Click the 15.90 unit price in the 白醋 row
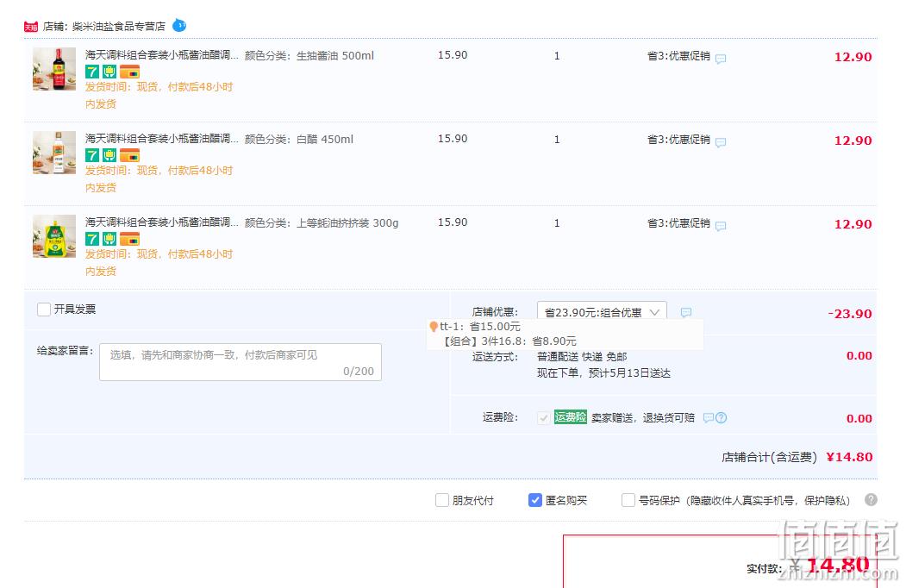906x588 pixels. [453, 139]
